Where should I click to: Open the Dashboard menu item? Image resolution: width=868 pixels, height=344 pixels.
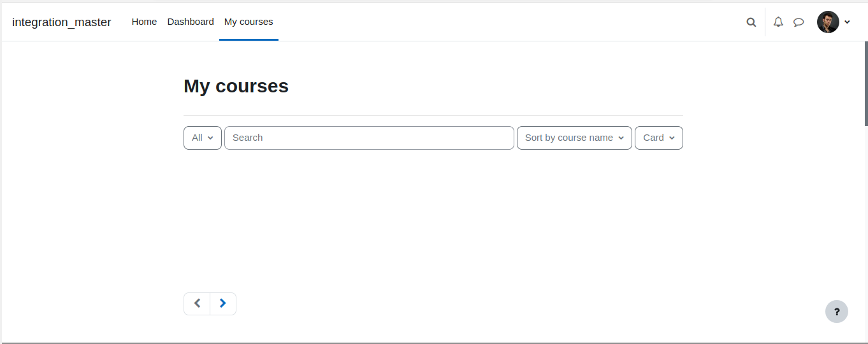[x=191, y=22]
